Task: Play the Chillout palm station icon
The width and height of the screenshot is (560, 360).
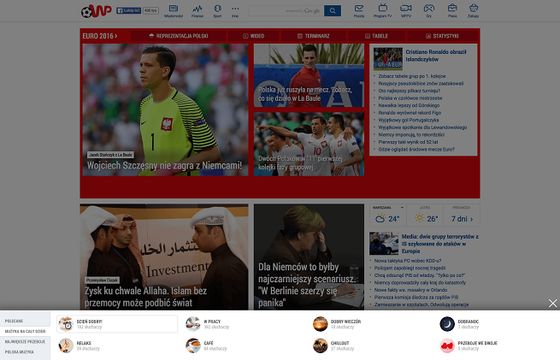Action: [320, 346]
